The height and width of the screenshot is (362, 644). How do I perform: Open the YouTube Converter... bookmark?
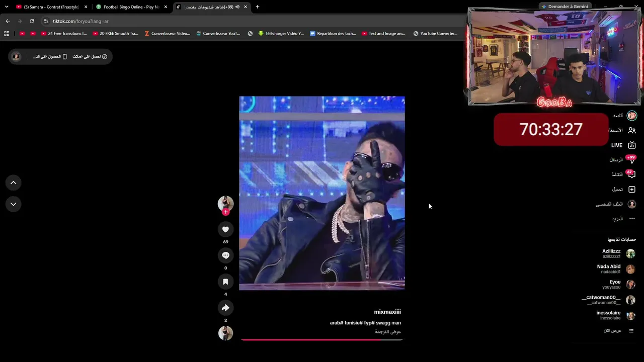435,34
